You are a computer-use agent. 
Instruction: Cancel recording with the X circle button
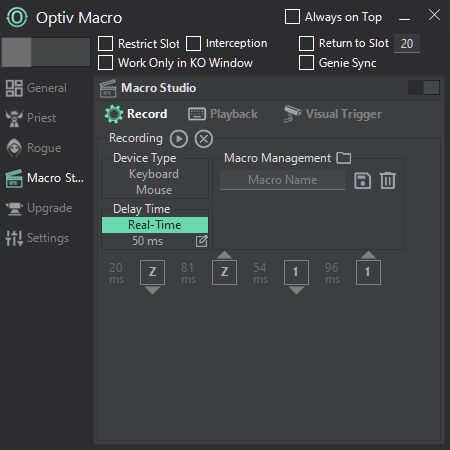point(204,139)
